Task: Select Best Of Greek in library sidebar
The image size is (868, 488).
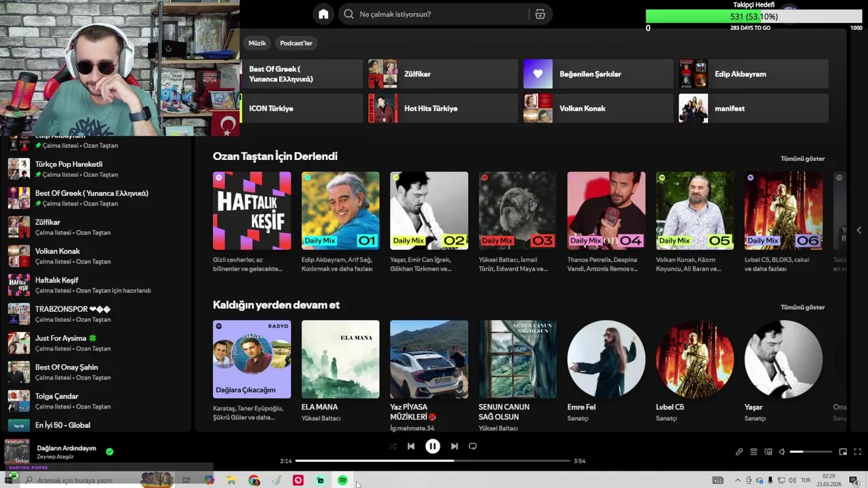Action: (x=96, y=198)
